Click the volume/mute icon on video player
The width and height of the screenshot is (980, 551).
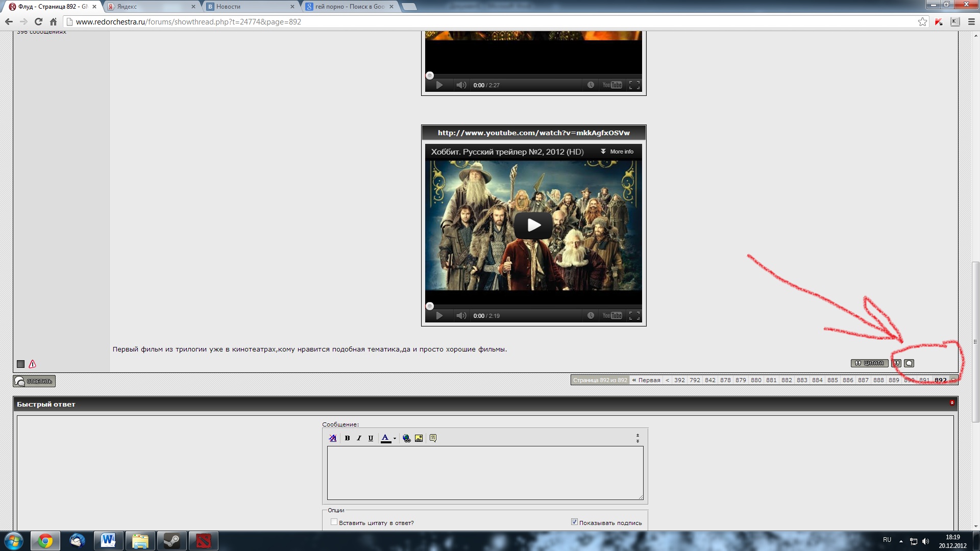[460, 315]
